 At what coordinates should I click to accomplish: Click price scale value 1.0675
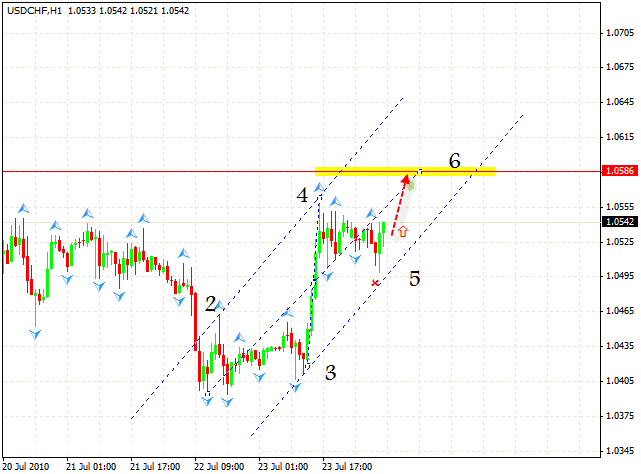[x=620, y=67]
